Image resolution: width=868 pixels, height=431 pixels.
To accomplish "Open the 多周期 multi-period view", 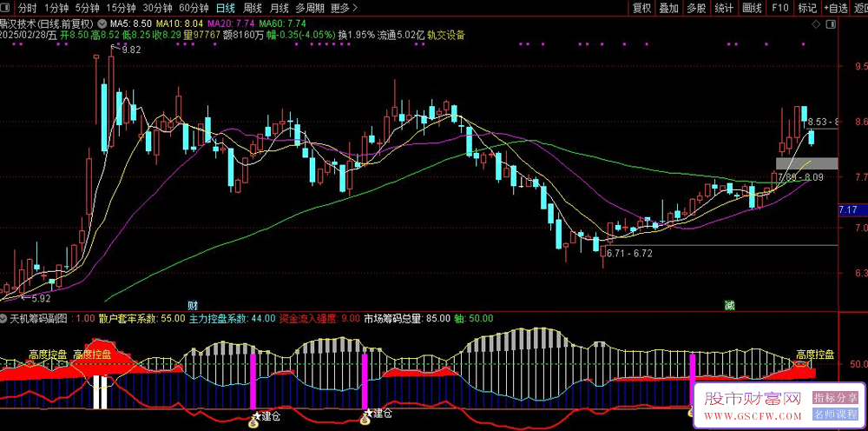I will (x=309, y=8).
